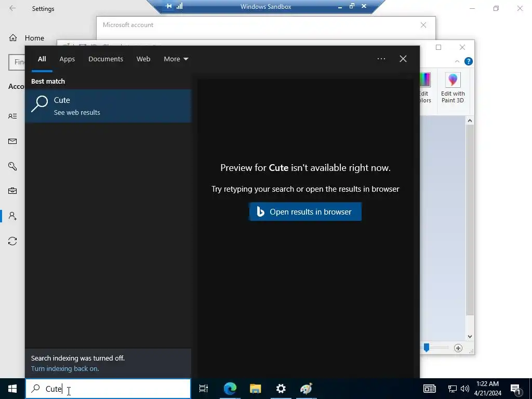Open the notification center icon
The width and height of the screenshot is (532, 399).
click(516, 389)
